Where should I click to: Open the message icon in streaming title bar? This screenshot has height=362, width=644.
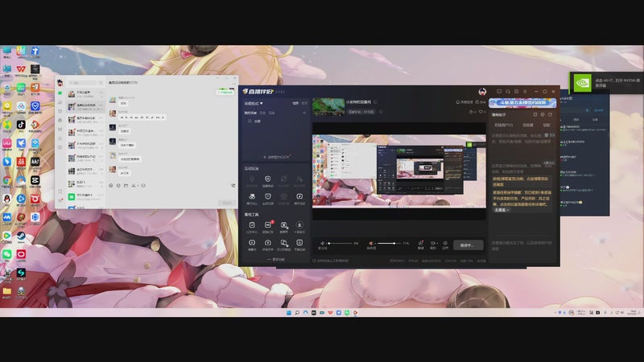point(499,92)
